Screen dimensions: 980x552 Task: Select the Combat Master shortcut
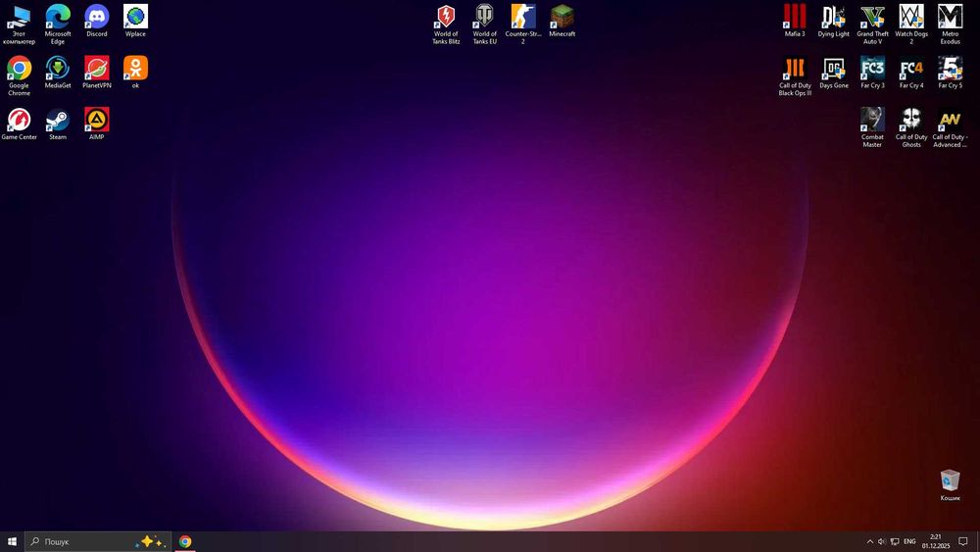(x=872, y=127)
